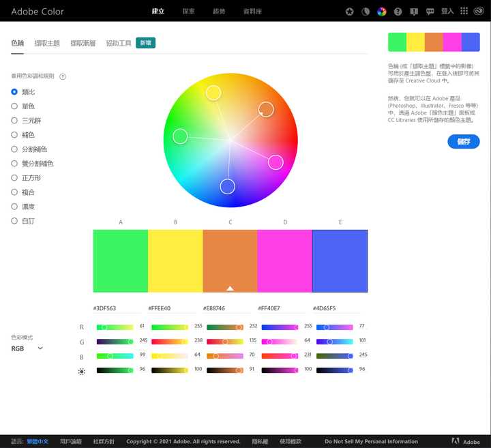This screenshot has width=491, height=448.
Task: Click the R slider for swatch A
Action: pyautogui.click(x=115, y=327)
